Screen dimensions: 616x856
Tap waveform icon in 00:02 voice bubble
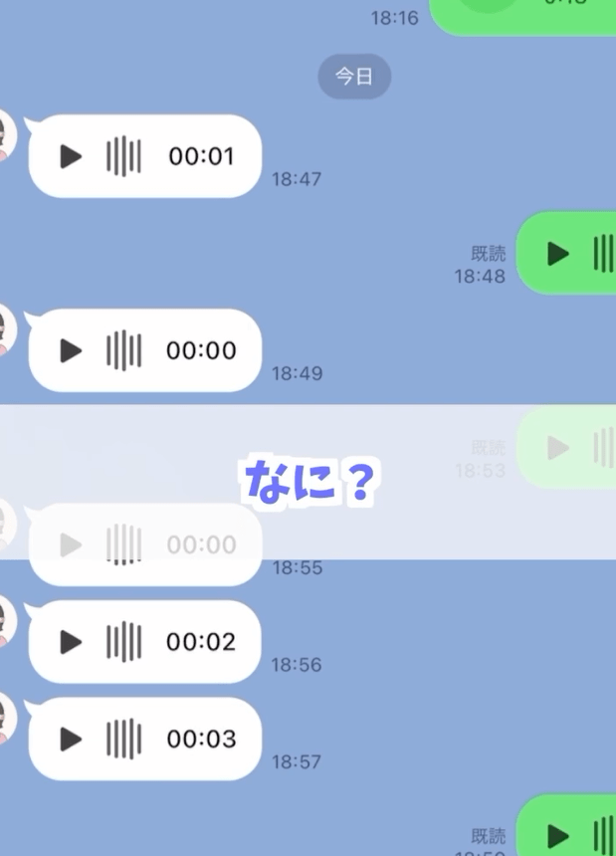click(123, 641)
